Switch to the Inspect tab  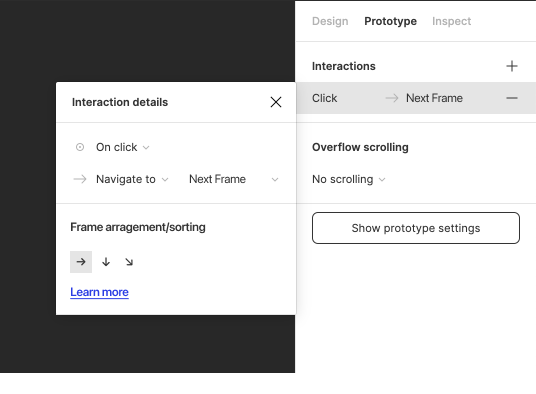(451, 21)
